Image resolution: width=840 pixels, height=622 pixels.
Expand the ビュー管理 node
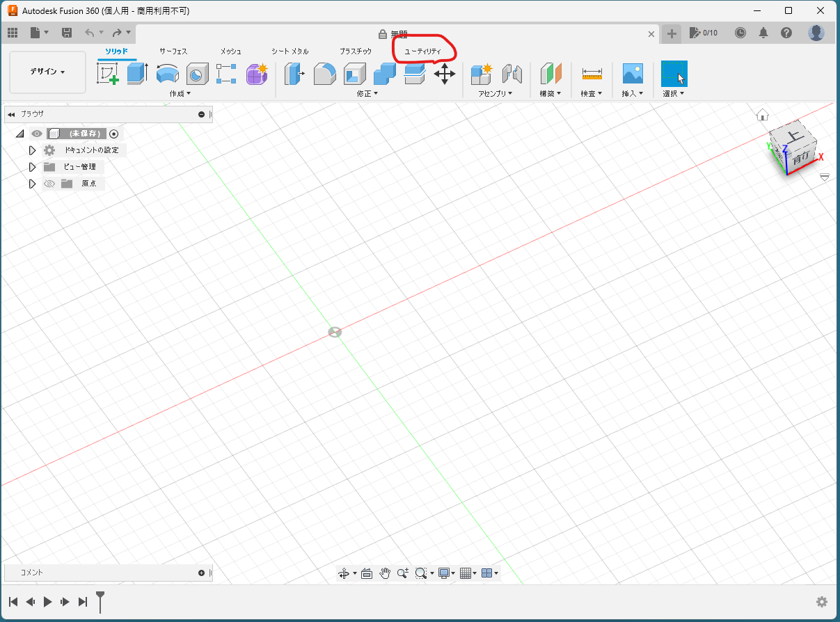(x=32, y=167)
